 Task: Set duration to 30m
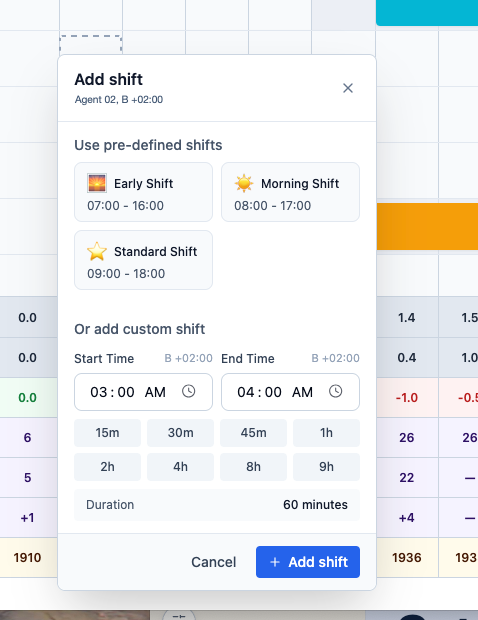tap(180, 433)
